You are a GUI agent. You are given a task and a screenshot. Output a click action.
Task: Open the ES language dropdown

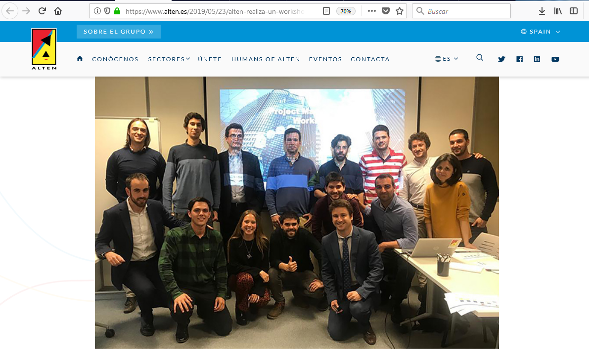447,59
